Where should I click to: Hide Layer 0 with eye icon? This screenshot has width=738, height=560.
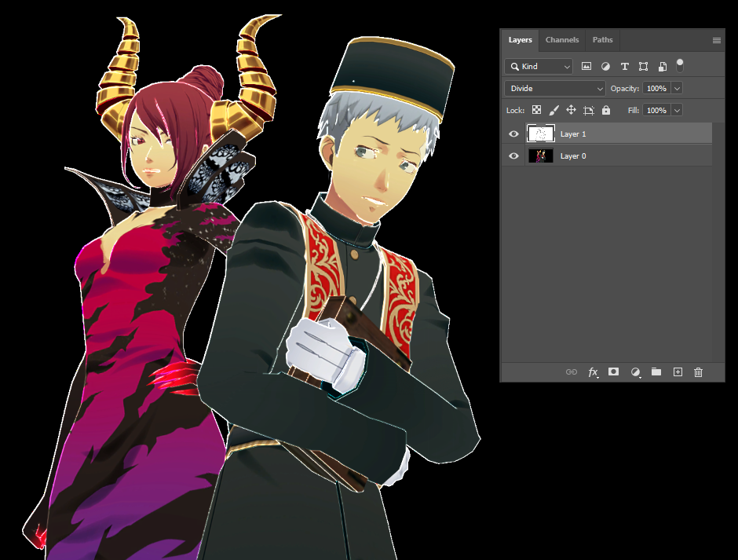coord(513,156)
